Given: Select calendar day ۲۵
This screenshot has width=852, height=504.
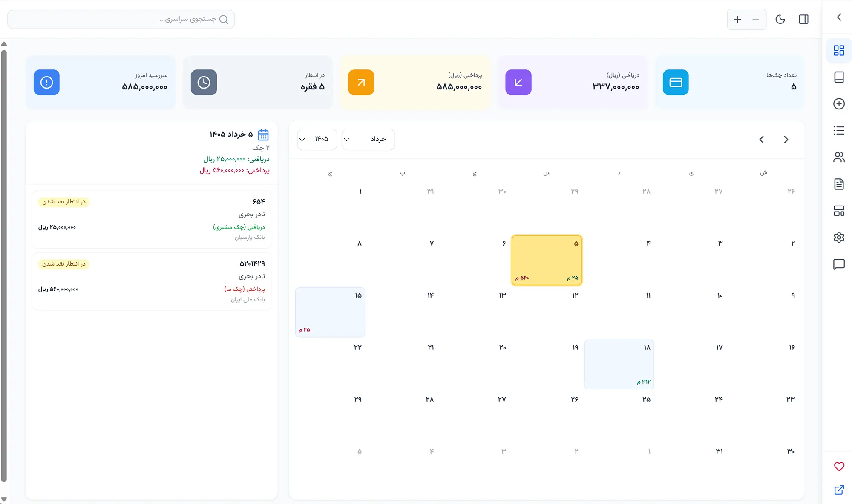Looking at the screenshot, I should coord(619,416).
